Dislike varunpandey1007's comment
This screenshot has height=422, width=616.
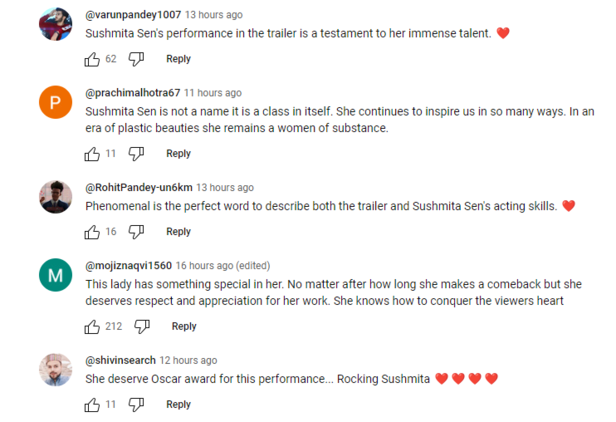[x=137, y=60]
